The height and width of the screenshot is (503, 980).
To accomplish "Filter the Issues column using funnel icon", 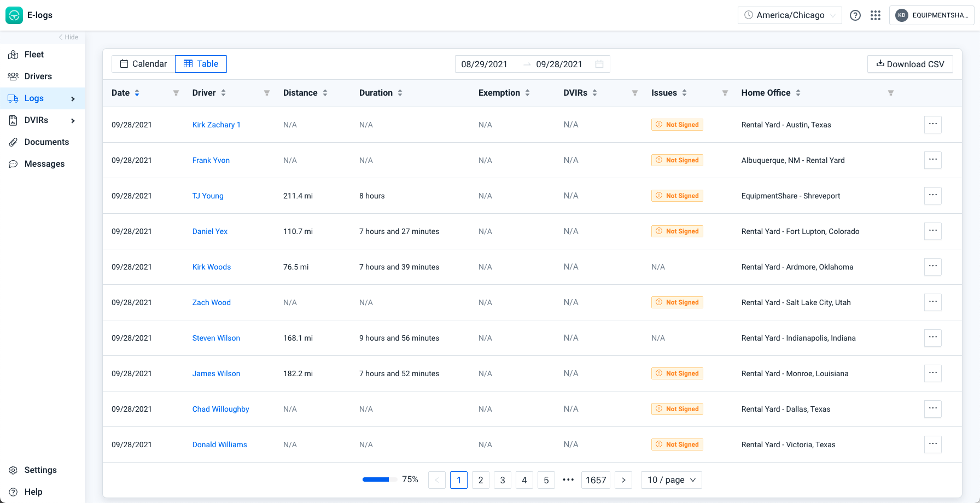I will click(725, 93).
